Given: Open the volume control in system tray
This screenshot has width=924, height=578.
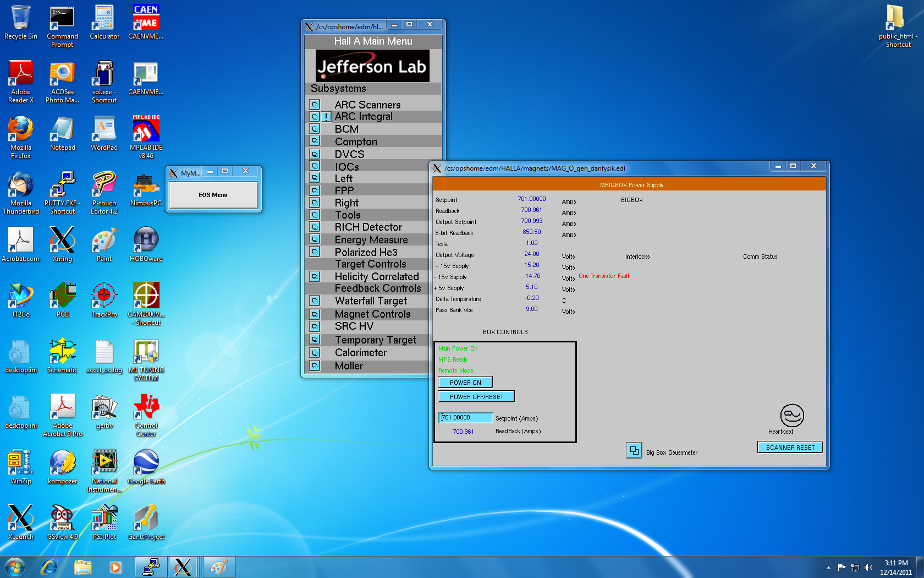Looking at the screenshot, I should click(868, 568).
